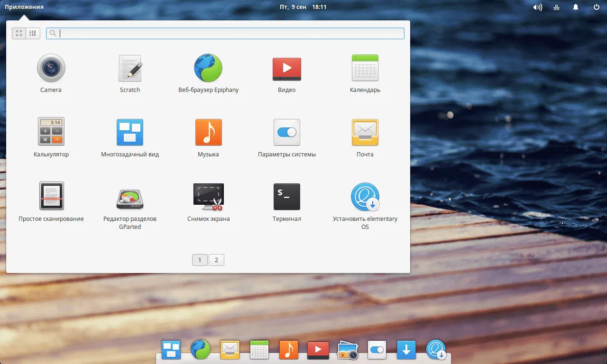Switch launcher to list view

coord(32,33)
